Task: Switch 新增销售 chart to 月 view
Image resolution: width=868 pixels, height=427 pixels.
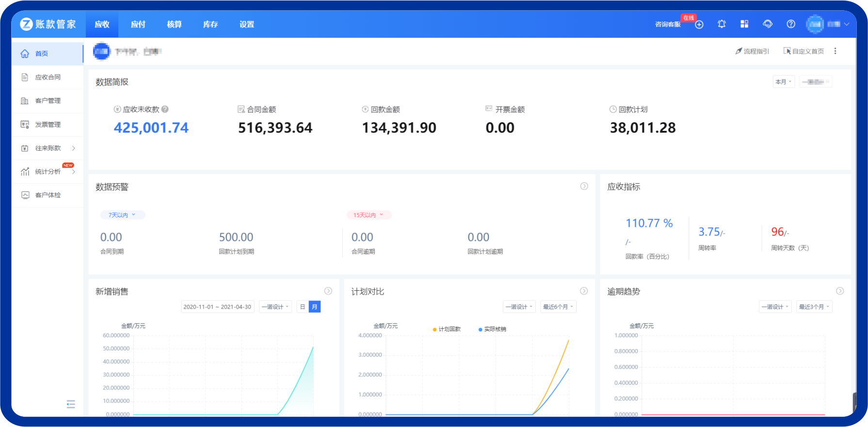Action: coord(315,307)
